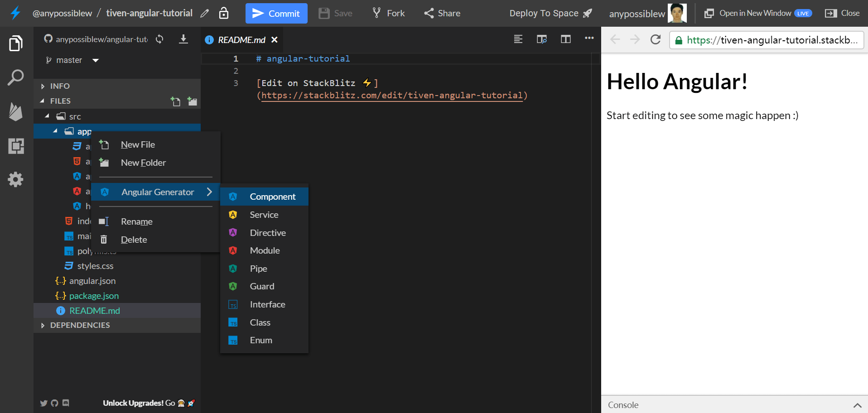This screenshot has width=868, height=413.
Task: Generate a new Angular Component
Action: [x=264, y=197]
